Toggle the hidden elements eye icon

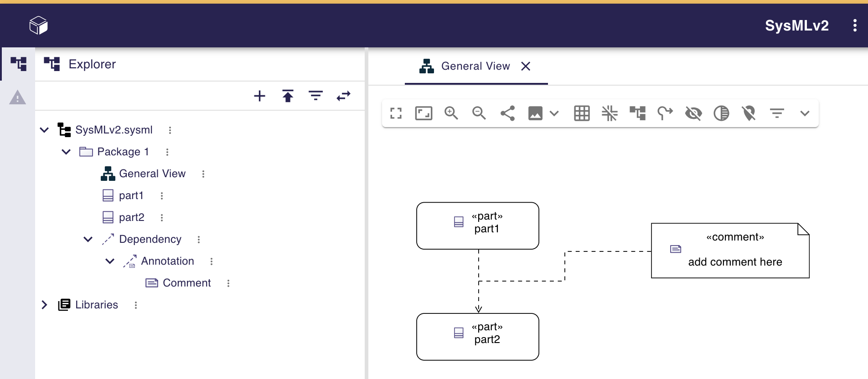693,113
